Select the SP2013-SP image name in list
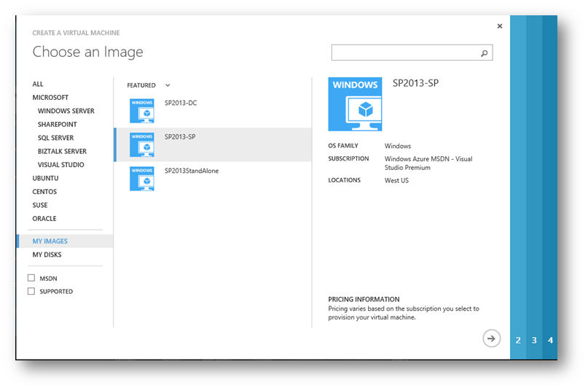Screen dimensions: 588x391 tap(180, 136)
